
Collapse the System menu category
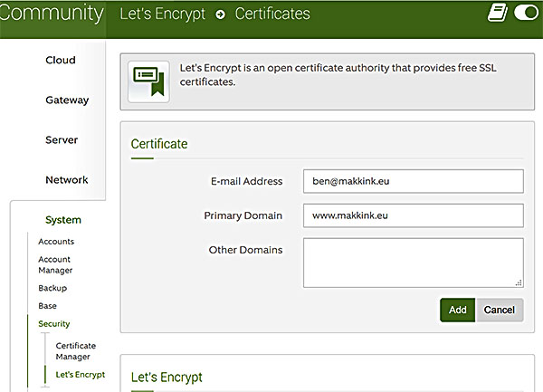[63, 220]
